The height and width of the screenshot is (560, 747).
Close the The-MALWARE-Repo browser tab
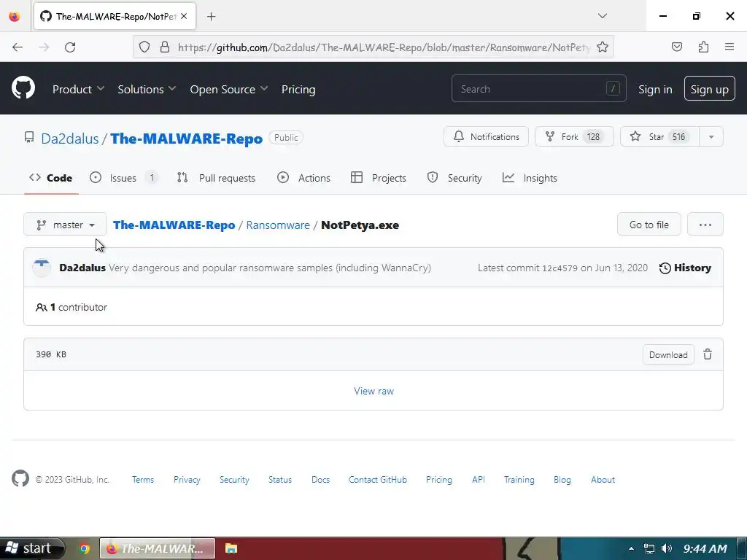pos(184,16)
